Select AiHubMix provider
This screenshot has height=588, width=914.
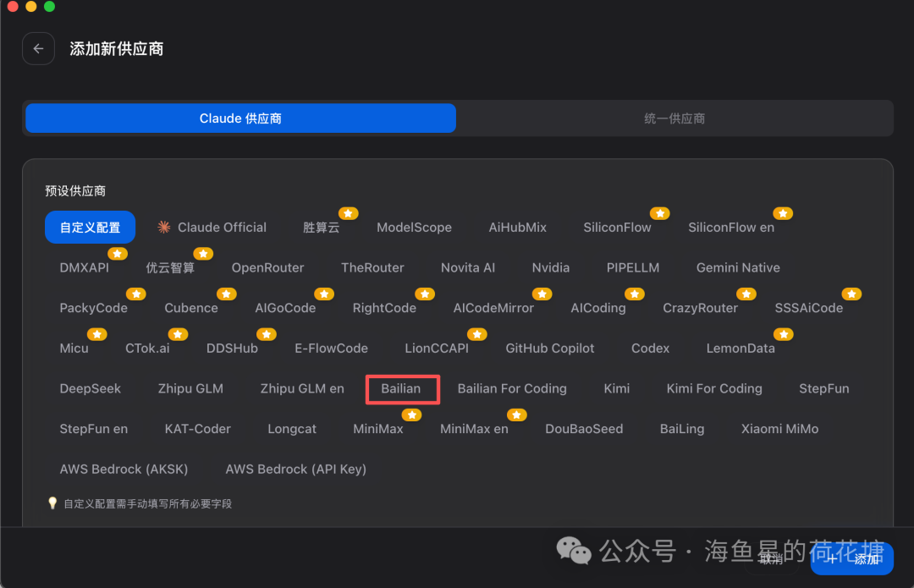coord(518,228)
